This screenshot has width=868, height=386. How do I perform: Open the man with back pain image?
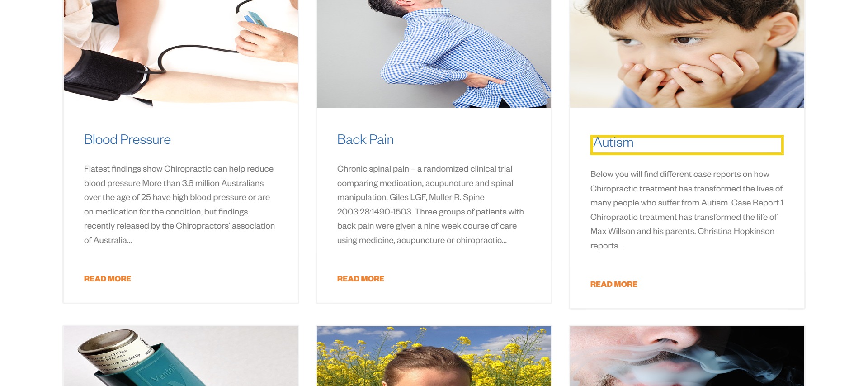tap(434, 54)
